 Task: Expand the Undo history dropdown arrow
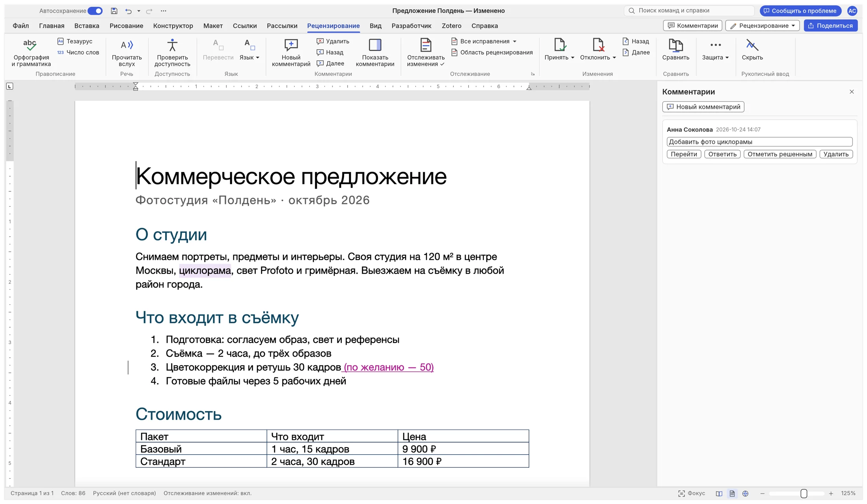pos(139,11)
